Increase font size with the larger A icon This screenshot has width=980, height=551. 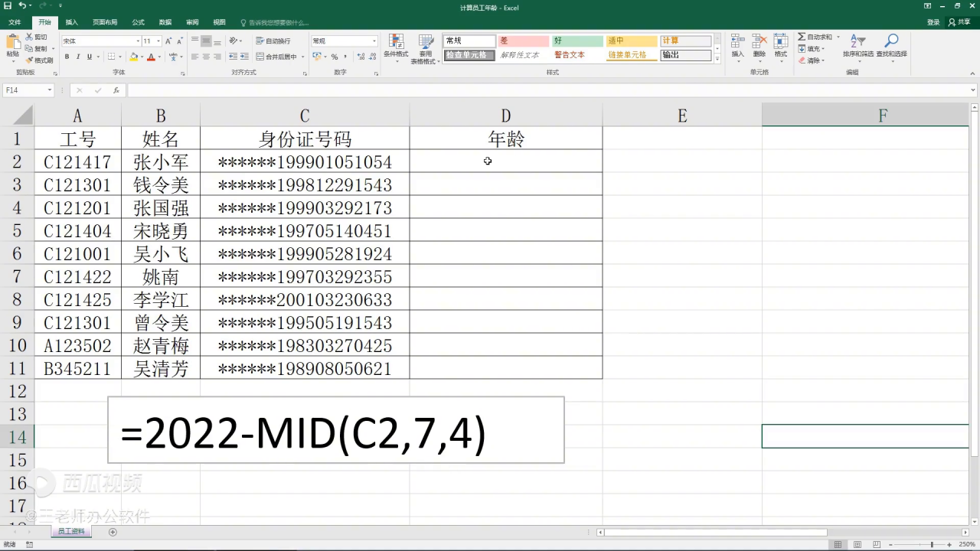(169, 41)
